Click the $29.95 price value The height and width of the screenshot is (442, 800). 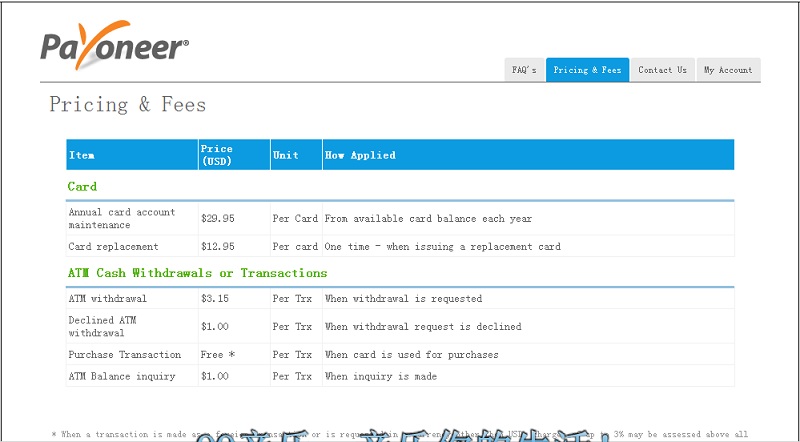point(218,218)
